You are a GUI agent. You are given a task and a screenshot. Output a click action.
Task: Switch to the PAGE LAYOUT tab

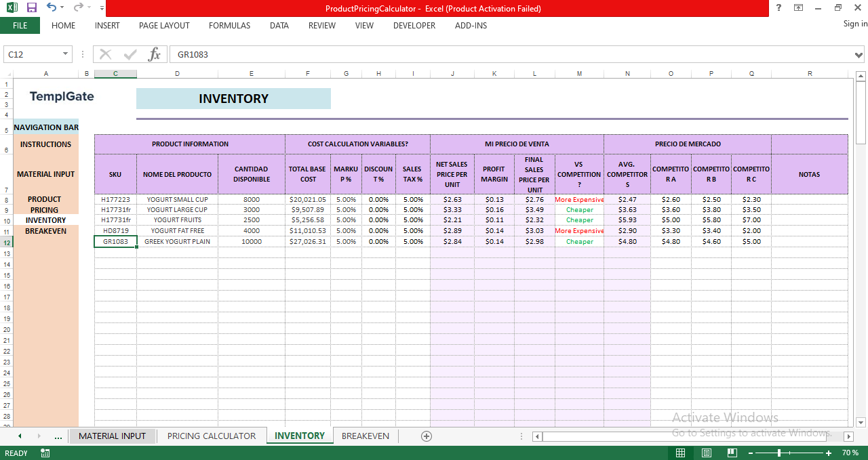(164, 26)
